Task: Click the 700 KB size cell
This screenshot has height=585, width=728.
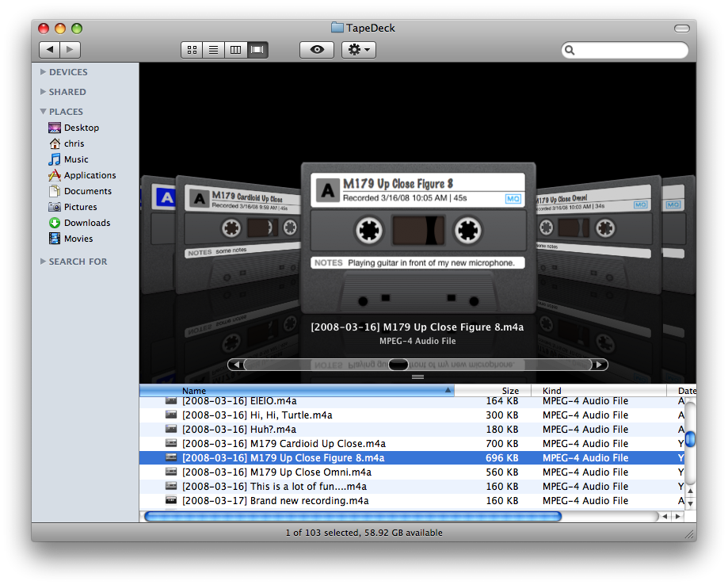Action: point(502,444)
